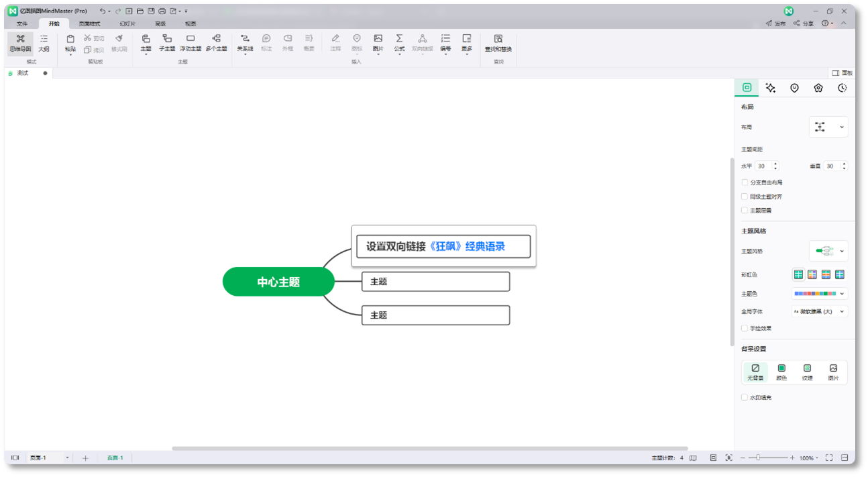Click the 关系线 relationship line tool
The height and width of the screenshot is (477, 868).
click(245, 43)
